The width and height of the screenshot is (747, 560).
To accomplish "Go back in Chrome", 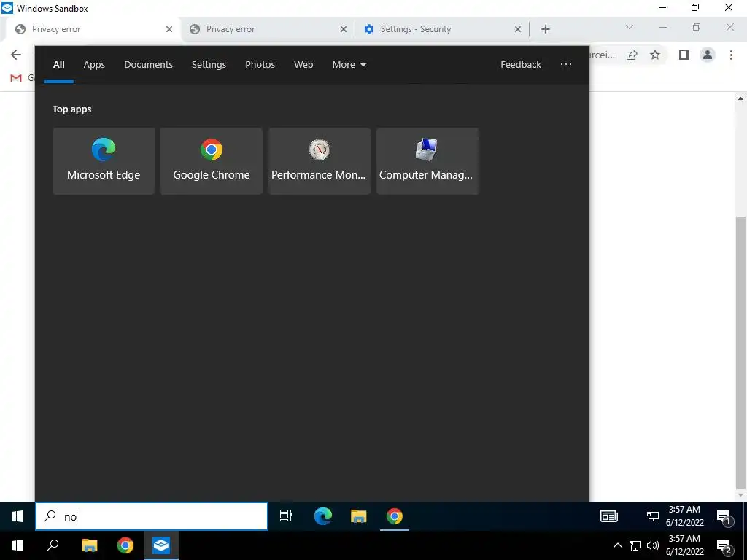I will 16,55.
